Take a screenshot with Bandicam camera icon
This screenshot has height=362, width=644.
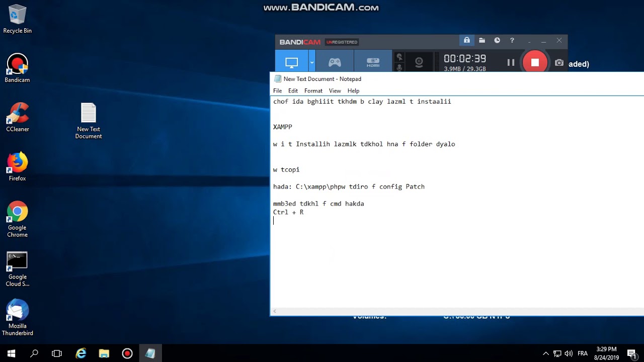[x=559, y=63]
